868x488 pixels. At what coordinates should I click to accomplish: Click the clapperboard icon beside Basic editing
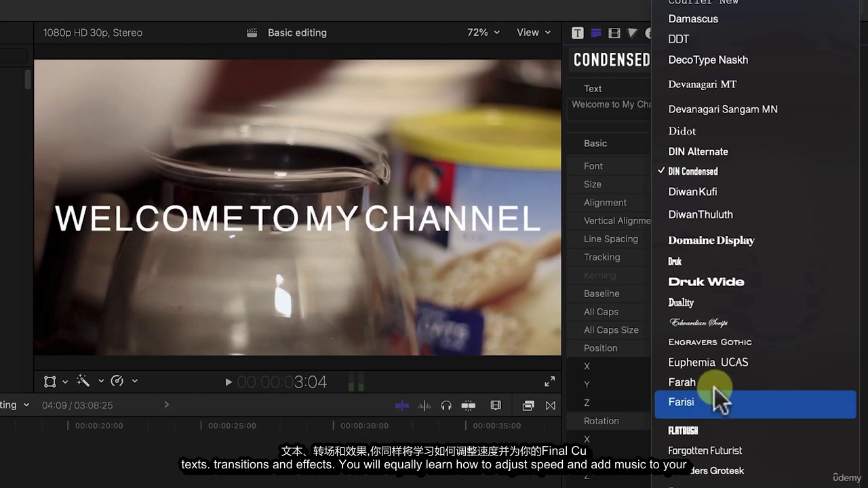pyautogui.click(x=252, y=33)
